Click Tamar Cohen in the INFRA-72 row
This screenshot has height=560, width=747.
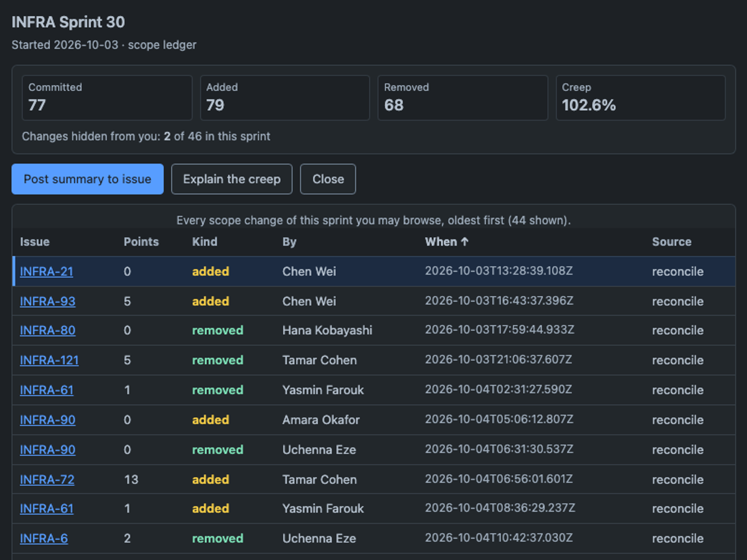click(x=320, y=480)
